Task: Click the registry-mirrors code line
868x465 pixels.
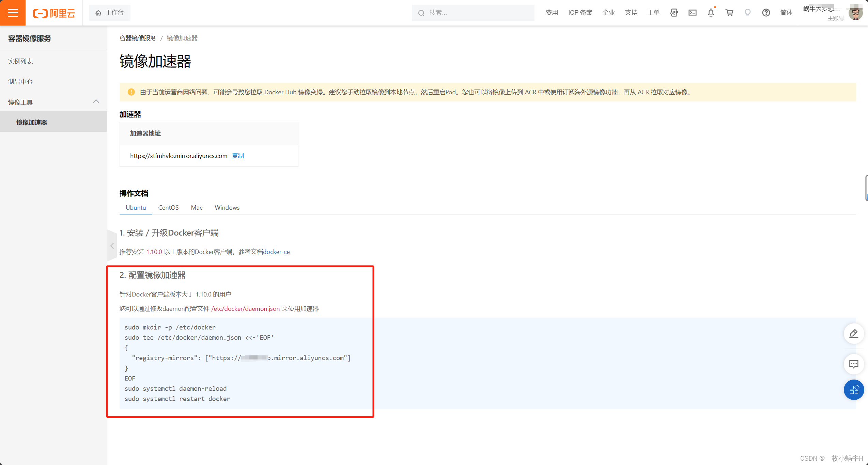Action: [241, 358]
